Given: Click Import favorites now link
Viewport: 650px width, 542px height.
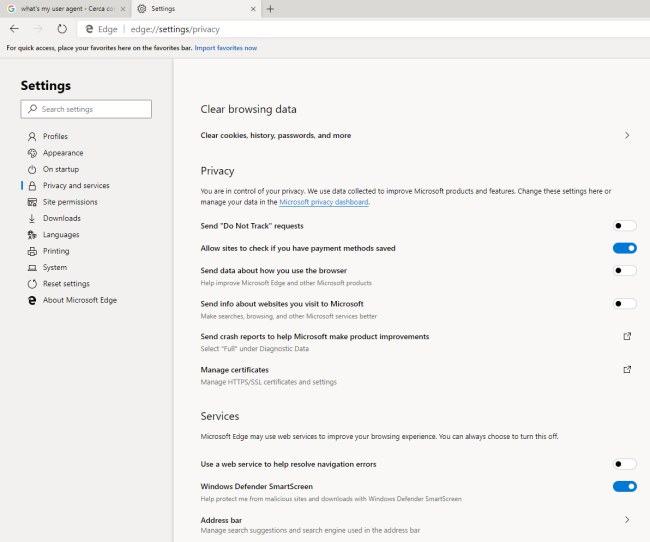Looking at the screenshot, I should [x=225, y=48].
